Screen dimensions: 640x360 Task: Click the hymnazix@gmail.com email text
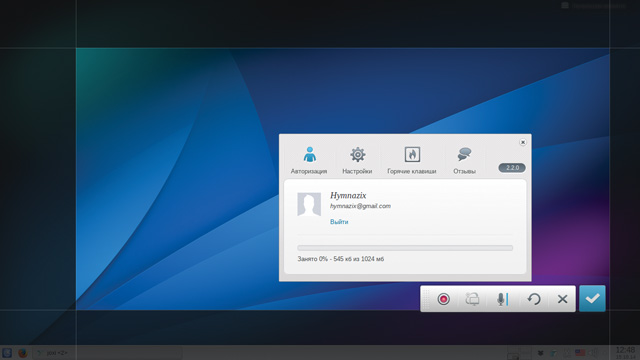coord(360,206)
